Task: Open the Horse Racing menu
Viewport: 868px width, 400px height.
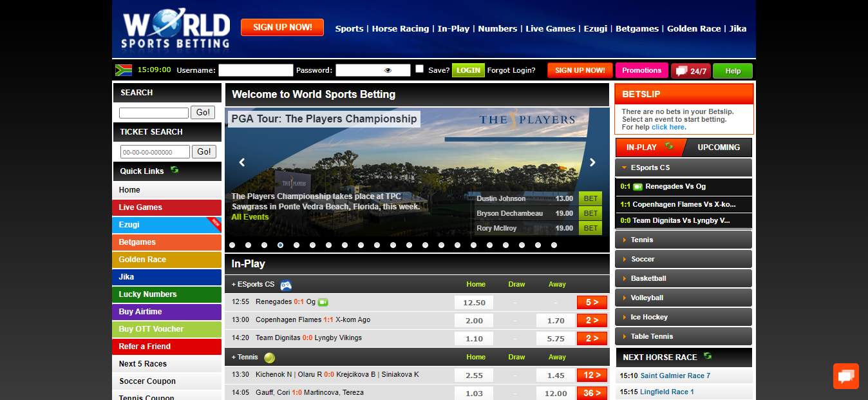Action: (x=401, y=28)
